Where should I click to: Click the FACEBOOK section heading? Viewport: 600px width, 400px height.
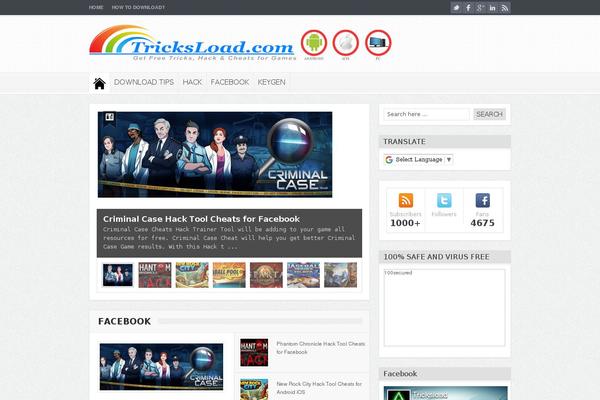(124, 321)
